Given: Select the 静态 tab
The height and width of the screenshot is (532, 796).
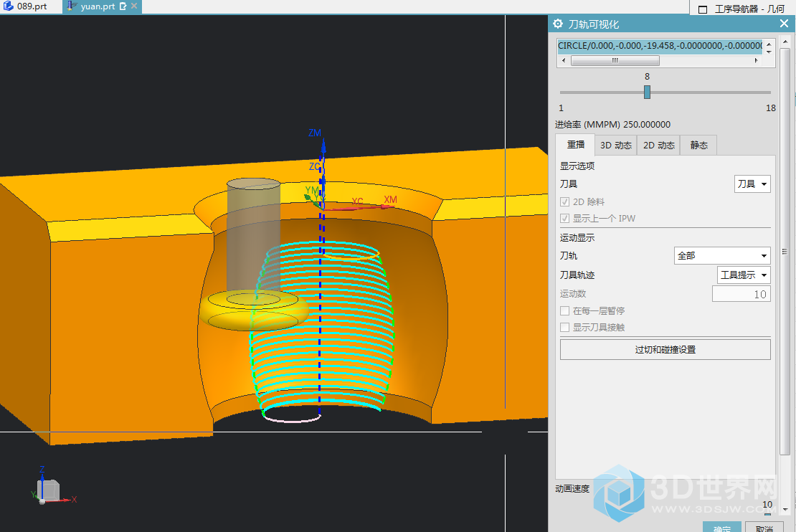Looking at the screenshot, I should click(x=698, y=145).
